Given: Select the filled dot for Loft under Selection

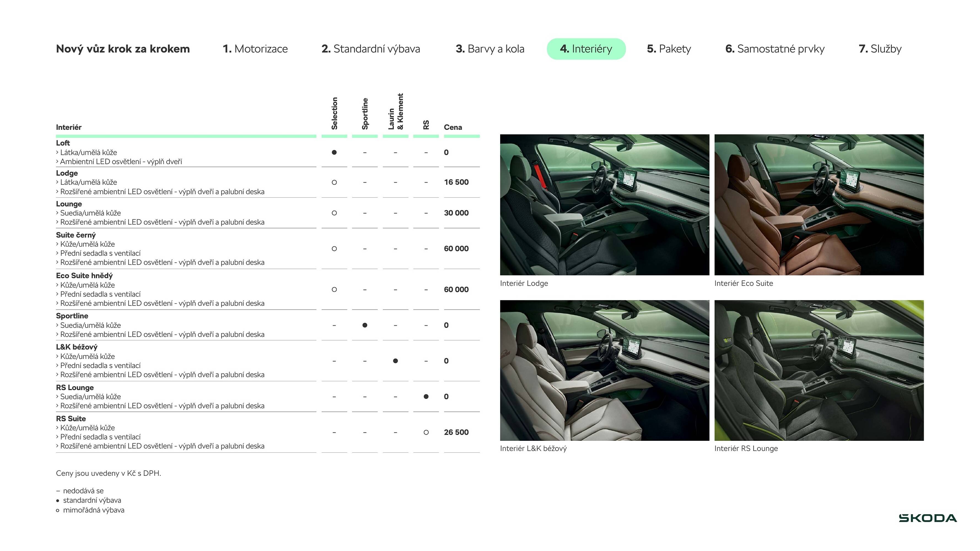Looking at the screenshot, I should pyautogui.click(x=334, y=152).
